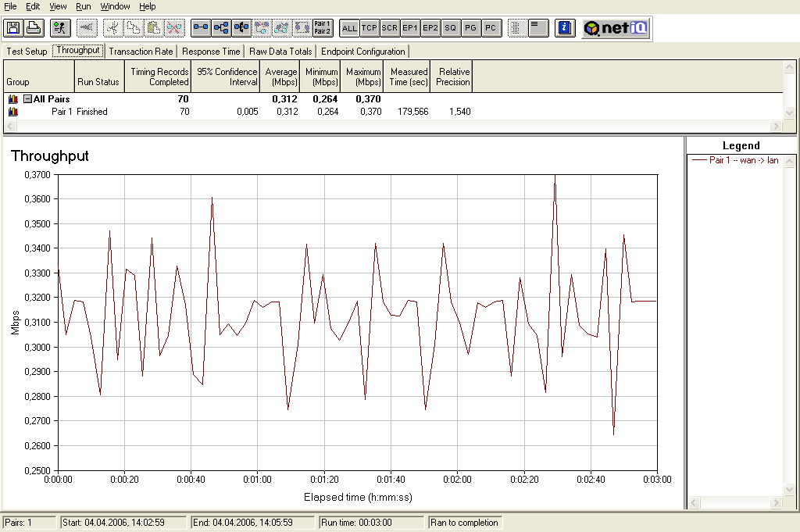This screenshot has height=532, width=800.
Task: Click the Print icon in toolbar
Action: point(34,27)
